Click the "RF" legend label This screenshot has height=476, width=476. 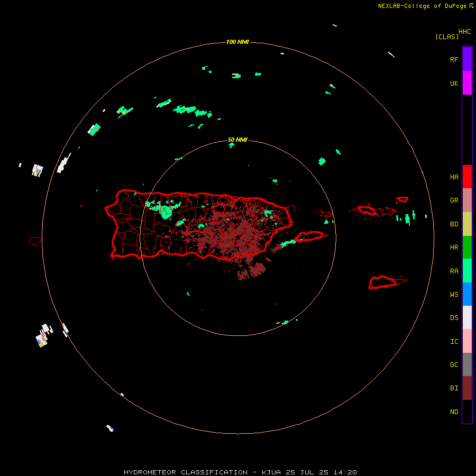454,60
